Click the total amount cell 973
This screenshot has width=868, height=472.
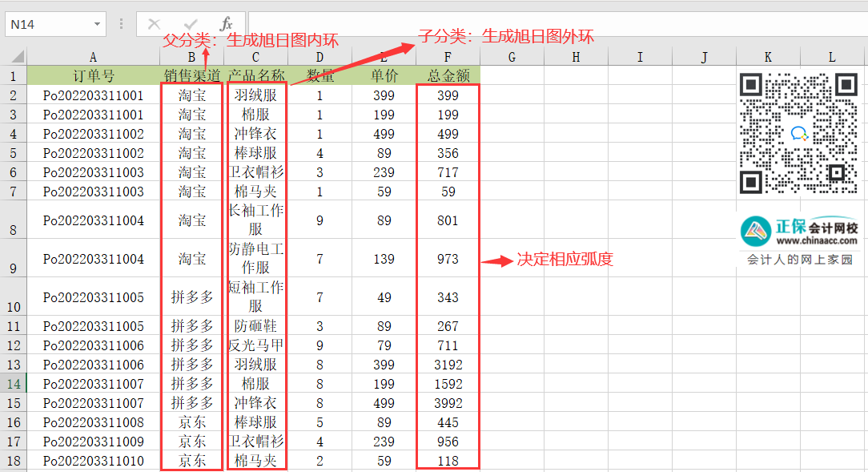448,258
